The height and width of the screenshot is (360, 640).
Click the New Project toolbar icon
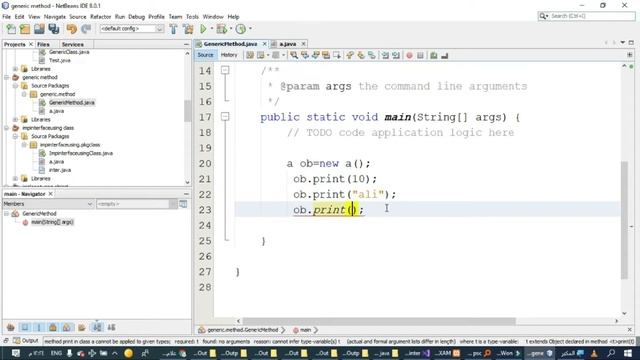click(25, 29)
